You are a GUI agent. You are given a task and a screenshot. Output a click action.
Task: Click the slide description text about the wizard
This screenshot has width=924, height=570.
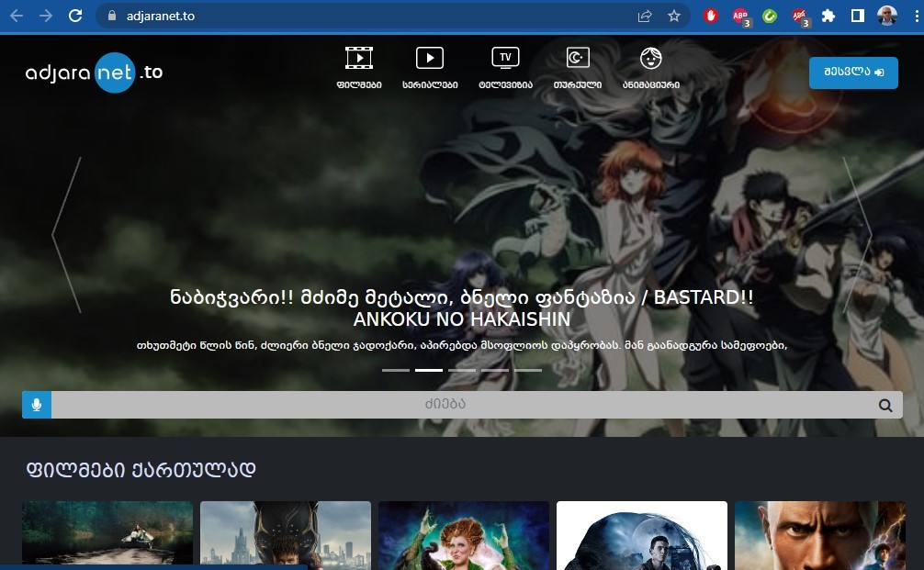462,345
